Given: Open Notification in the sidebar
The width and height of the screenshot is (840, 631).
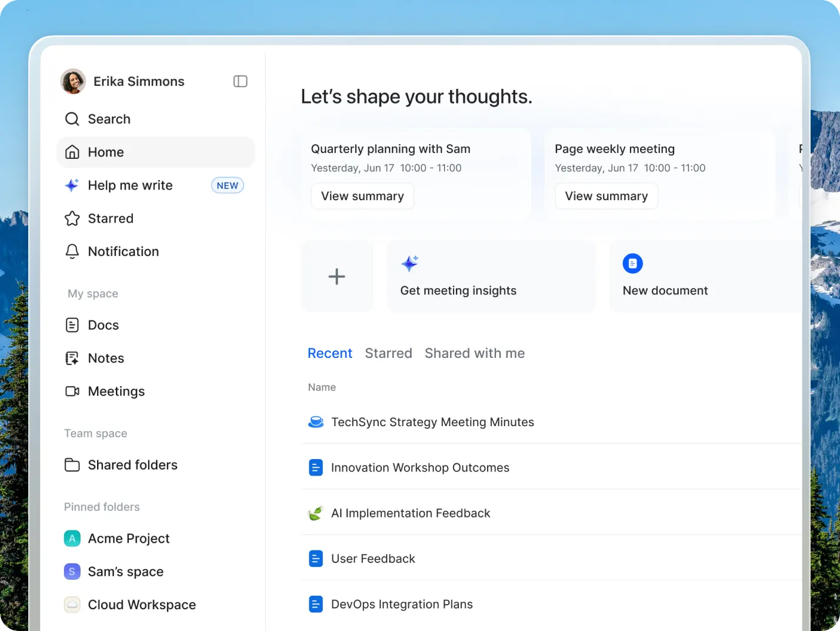Looking at the screenshot, I should pos(156,251).
